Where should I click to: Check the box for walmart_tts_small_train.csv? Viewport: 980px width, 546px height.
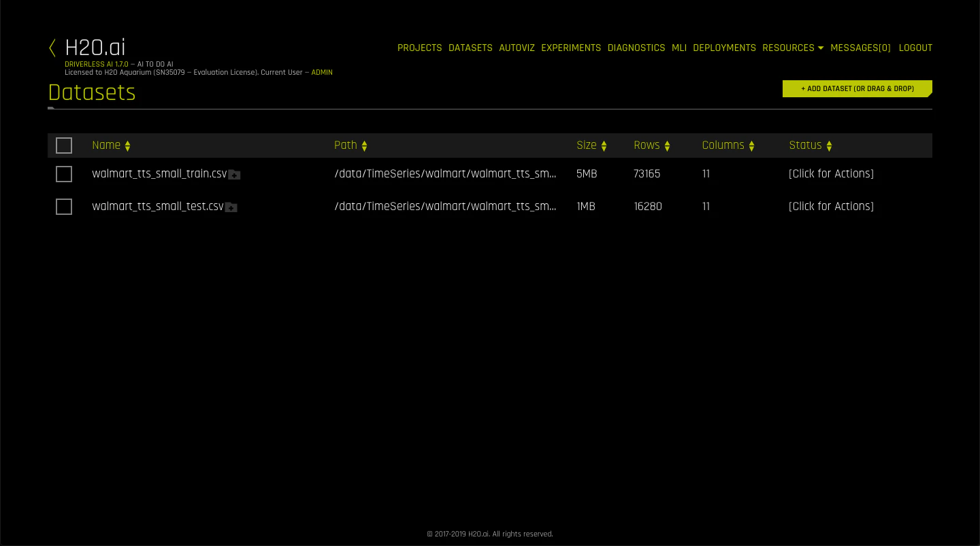(x=64, y=174)
